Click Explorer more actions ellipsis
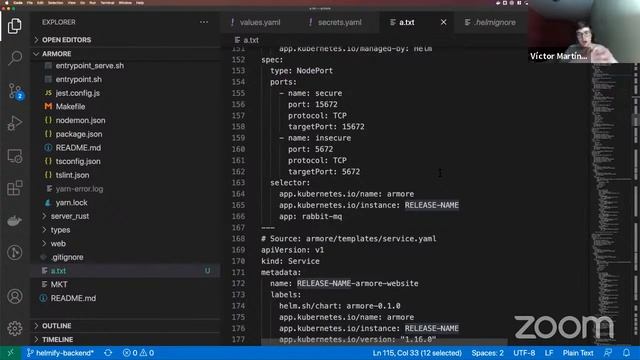This screenshot has width=640, height=360. coord(204,22)
